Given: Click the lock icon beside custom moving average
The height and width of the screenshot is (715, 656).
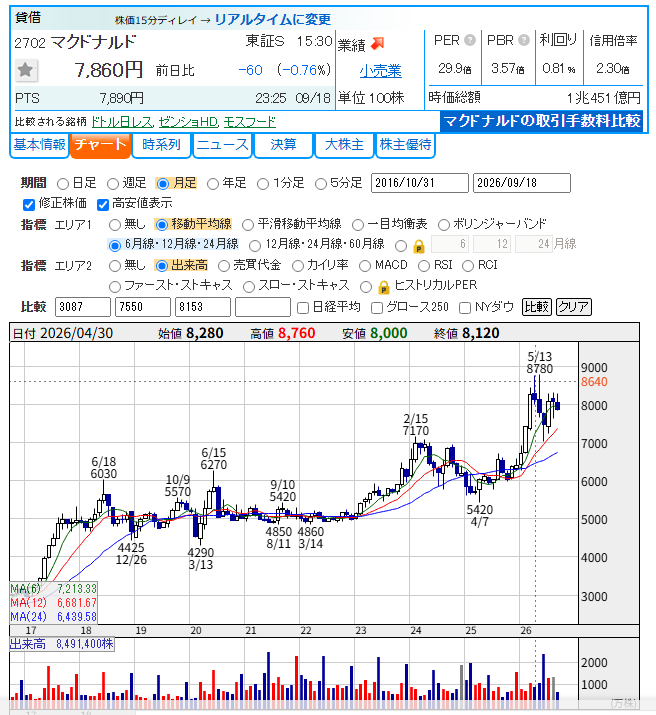Looking at the screenshot, I should pos(418,246).
